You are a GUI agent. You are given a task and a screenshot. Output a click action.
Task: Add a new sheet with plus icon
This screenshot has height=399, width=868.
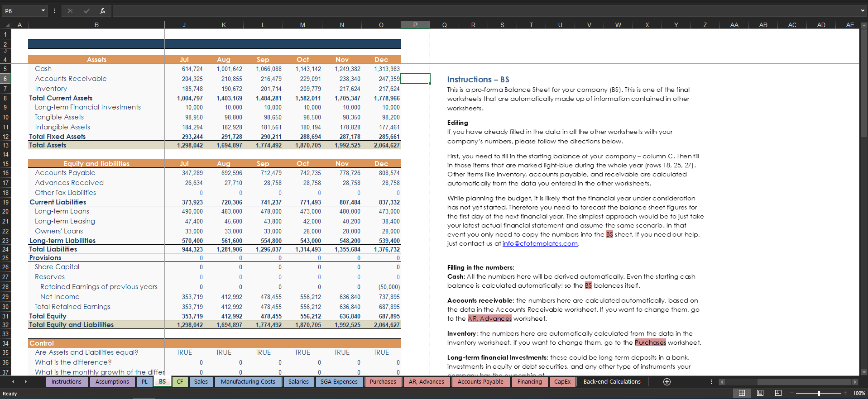click(x=667, y=382)
